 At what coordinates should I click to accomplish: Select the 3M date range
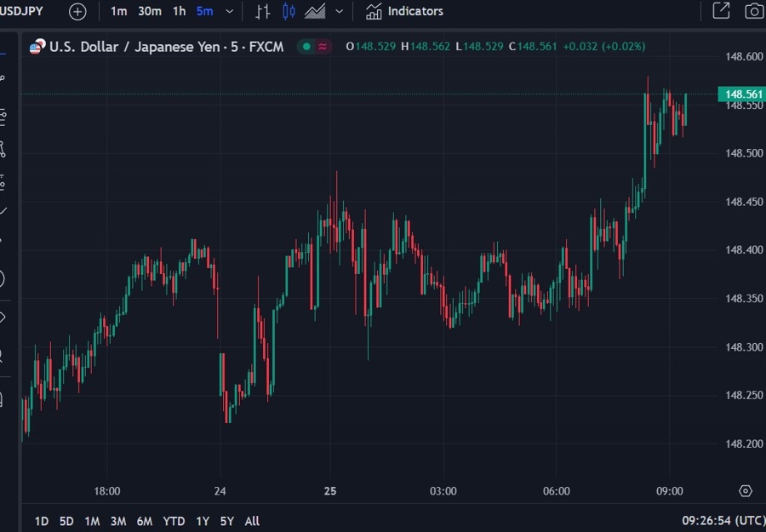(118, 521)
